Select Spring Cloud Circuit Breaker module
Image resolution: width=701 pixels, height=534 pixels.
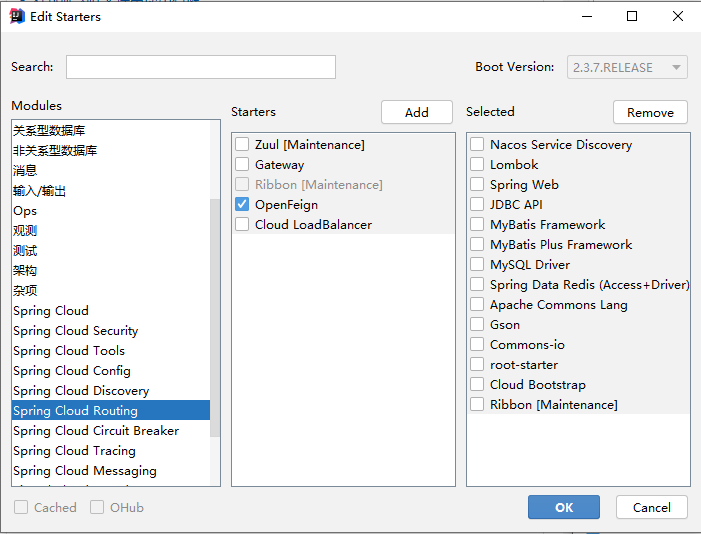pyautogui.click(x=110, y=430)
